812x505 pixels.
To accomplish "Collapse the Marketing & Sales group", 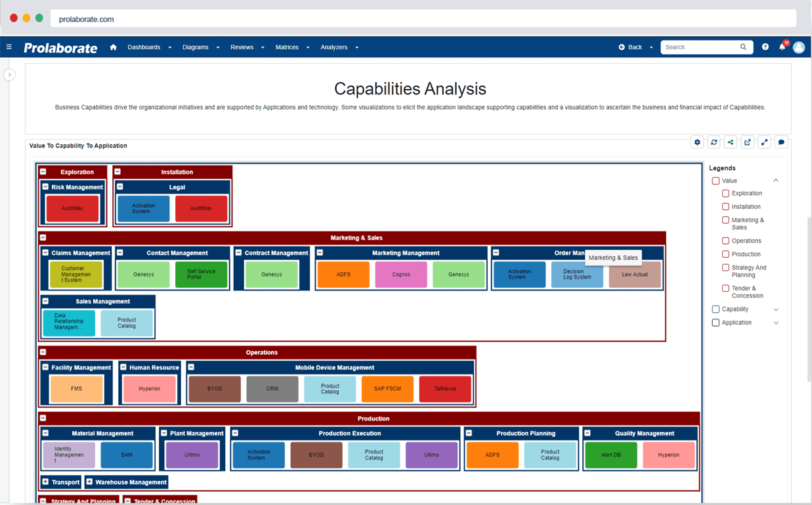I will pos(43,237).
